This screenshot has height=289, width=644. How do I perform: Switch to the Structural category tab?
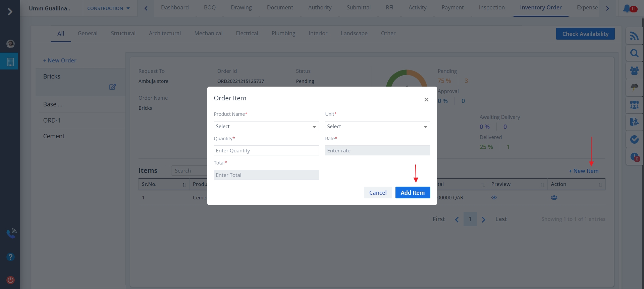(x=123, y=33)
